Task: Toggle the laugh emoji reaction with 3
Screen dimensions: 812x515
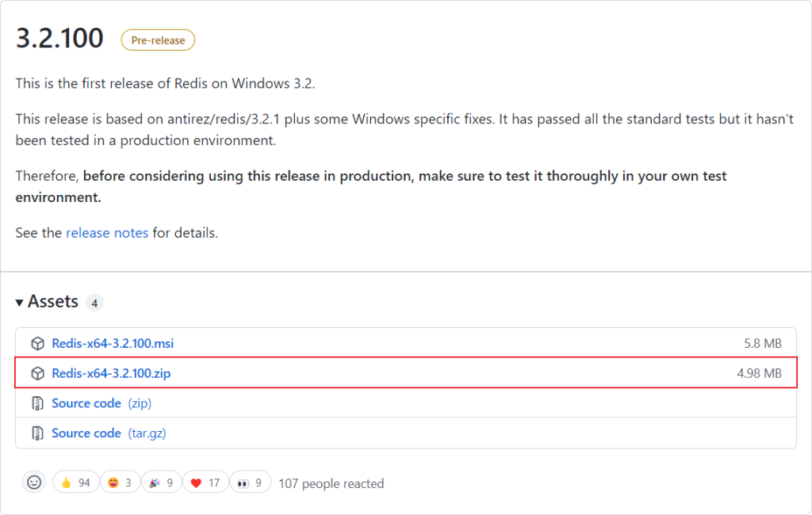Action: pos(119,483)
